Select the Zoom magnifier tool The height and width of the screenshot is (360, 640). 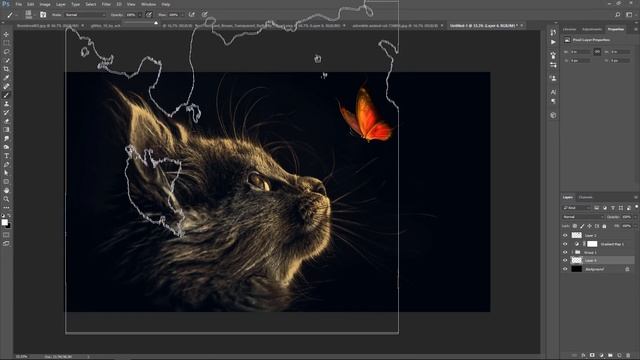[x=6, y=199]
